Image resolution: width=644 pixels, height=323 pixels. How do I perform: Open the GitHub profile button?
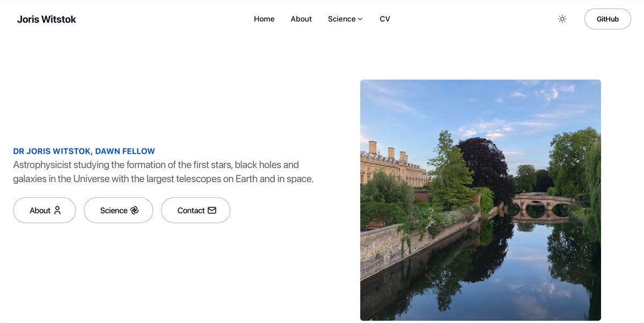coord(608,18)
